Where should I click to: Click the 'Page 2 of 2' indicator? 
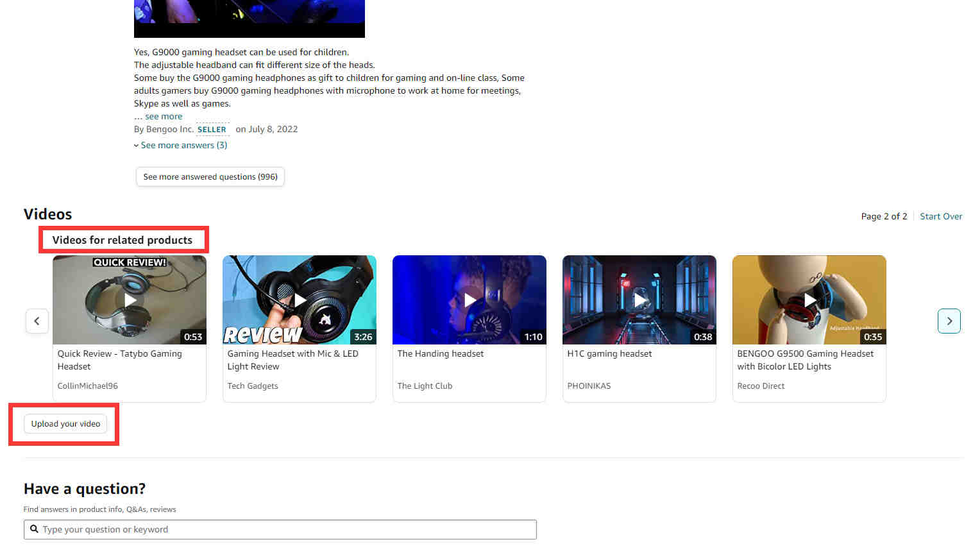[884, 216]
